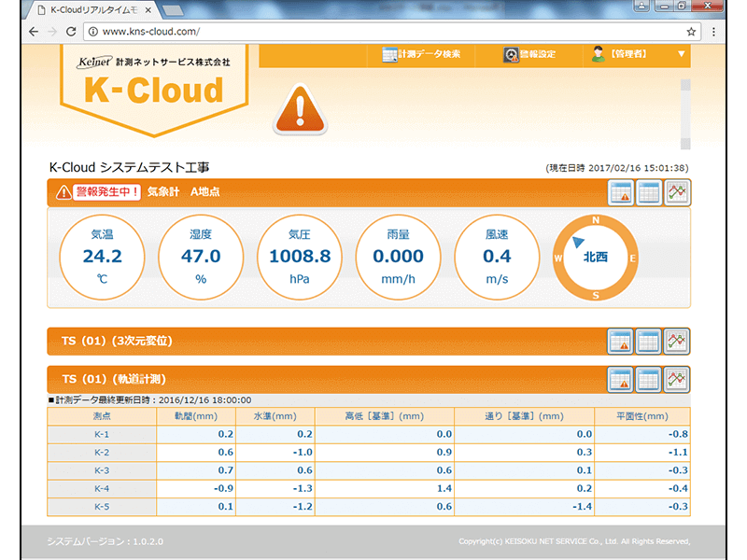747x560 pixels.
Task: Open the Chrome three-dot menu
Action: [713, 32]
